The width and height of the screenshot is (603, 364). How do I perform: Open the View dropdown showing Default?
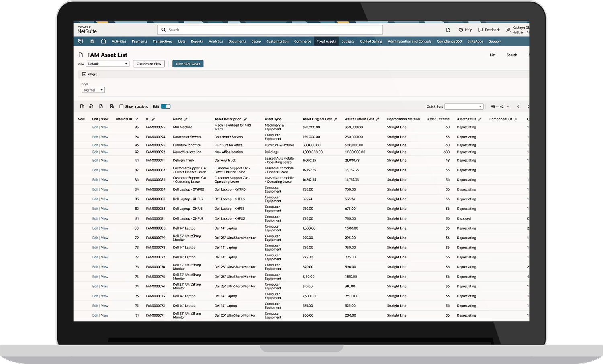107,63
